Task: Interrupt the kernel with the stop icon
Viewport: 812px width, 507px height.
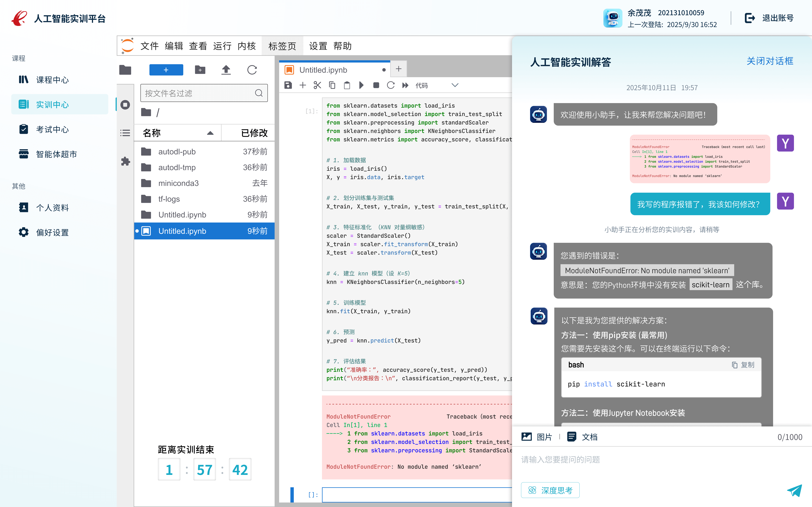Action: point(376,85)
